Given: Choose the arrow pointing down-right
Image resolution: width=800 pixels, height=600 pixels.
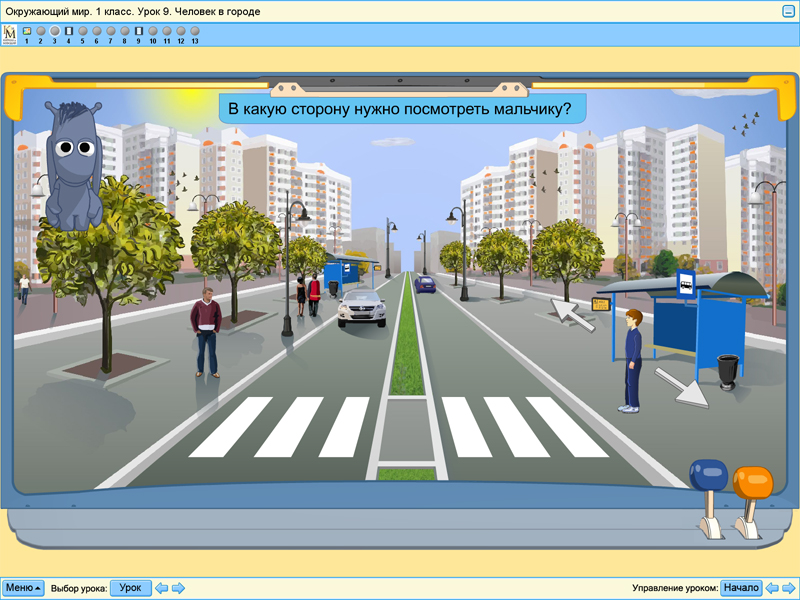Looking at the screenshot, I should 683,388.
